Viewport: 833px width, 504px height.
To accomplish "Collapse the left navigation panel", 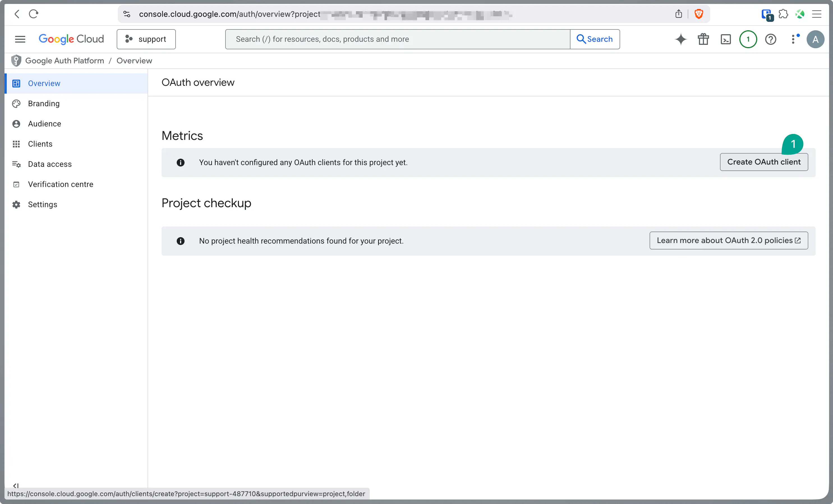I will coord(15,485).
